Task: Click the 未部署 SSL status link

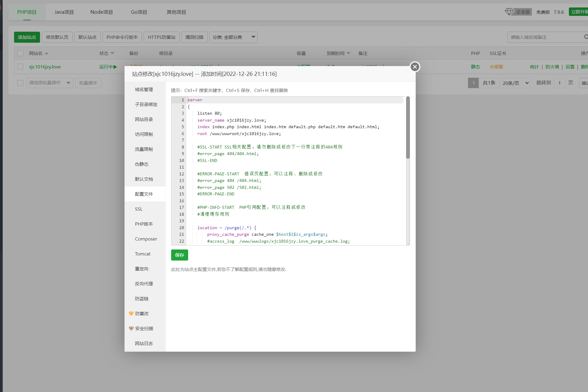Action: [496, 67]
